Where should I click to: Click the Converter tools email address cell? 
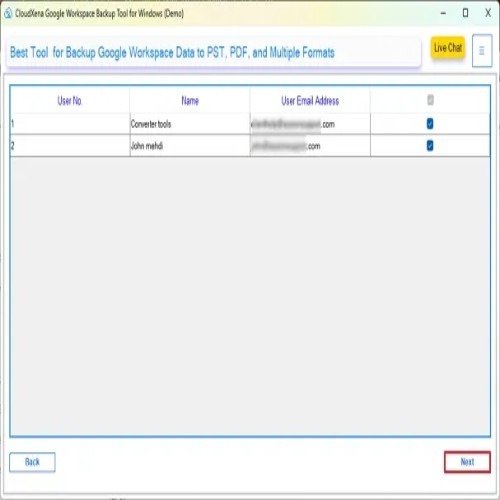pos(310,124)
